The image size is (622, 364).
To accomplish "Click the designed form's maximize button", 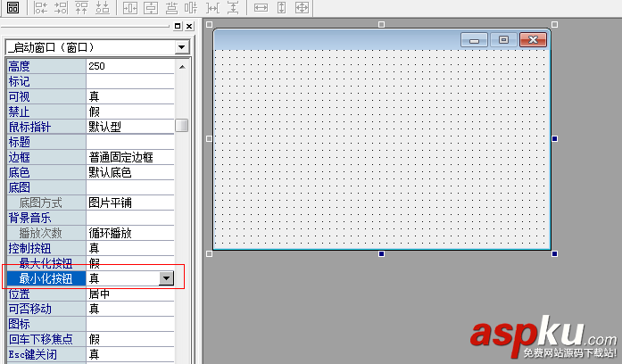I will click(x=503, y=40).
